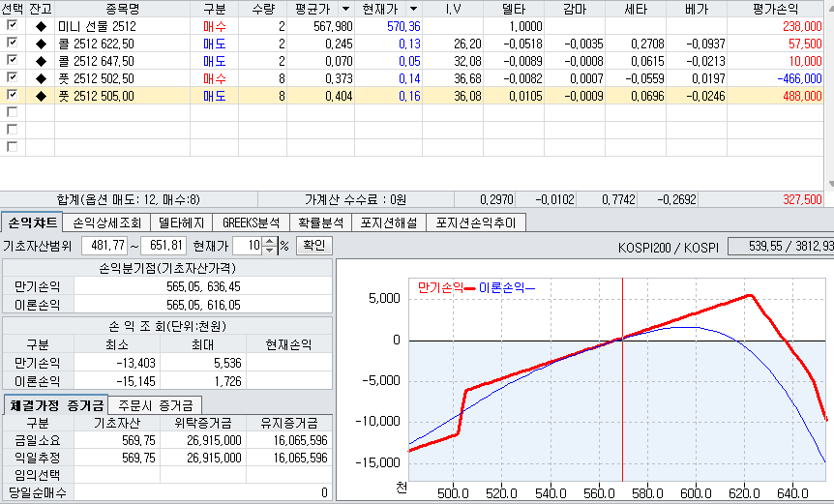The height and width of the screenshot is (504, 834).
Task: Click the red vertical current-price marker in chart
Action: pos(622,380)
